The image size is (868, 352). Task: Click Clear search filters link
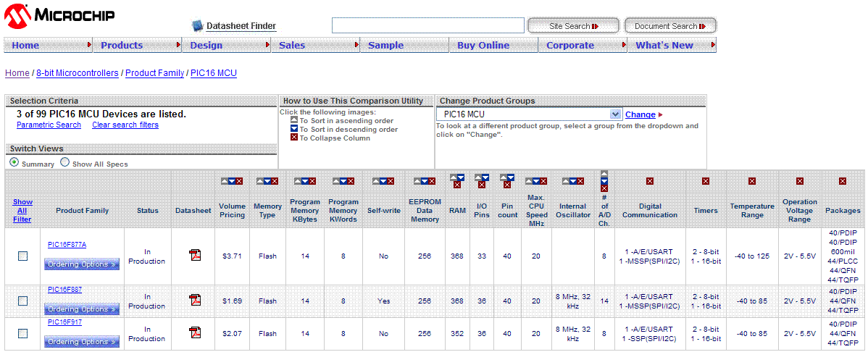coord(125,125)
